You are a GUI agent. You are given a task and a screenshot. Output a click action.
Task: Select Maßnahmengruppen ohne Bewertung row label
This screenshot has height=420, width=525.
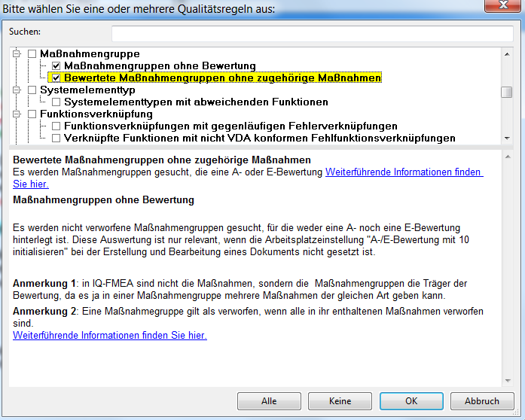(x=160, y=65)
